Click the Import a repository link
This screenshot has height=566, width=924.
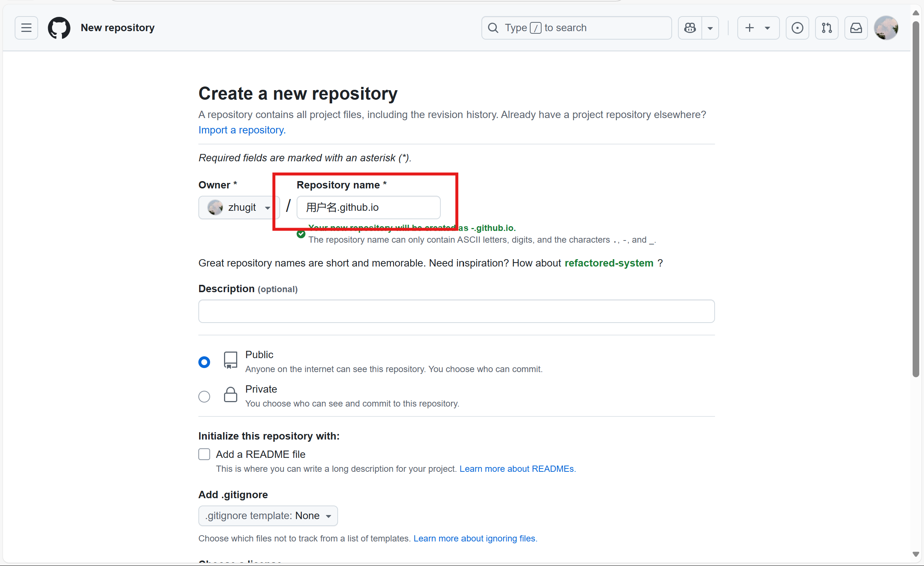point(242,130)
